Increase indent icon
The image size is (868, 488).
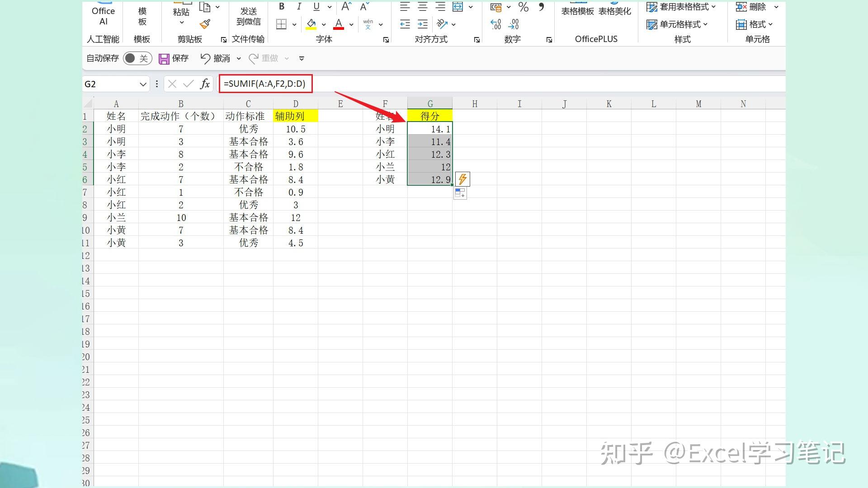tap(423, 24)
